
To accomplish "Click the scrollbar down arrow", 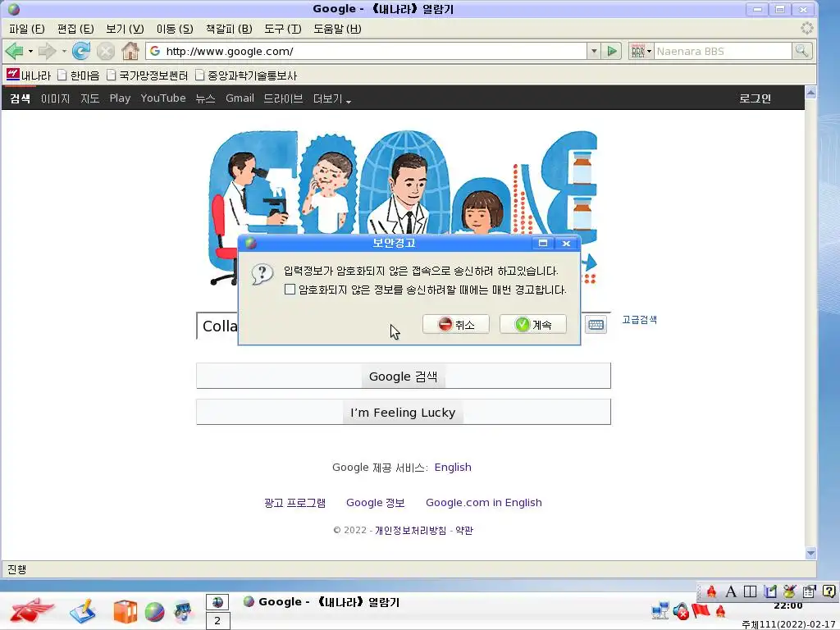I will pyautogui.click(x=810, y=553).
